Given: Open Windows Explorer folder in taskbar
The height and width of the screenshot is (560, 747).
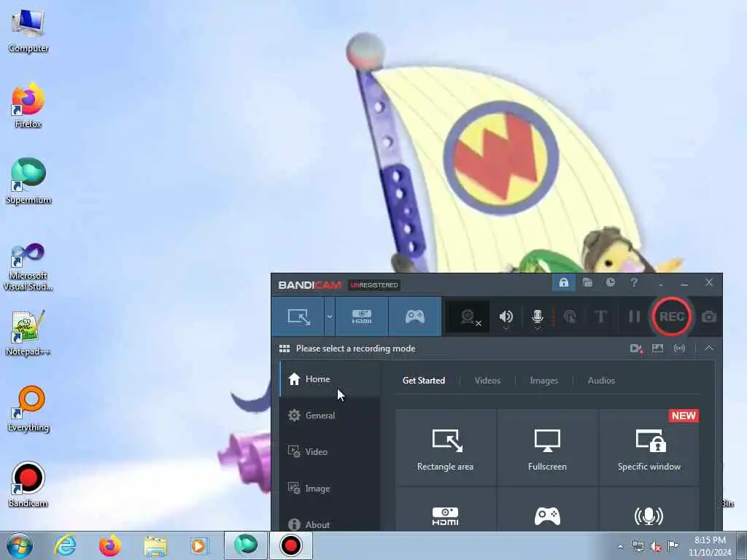Looking at the screenshot, I should point(155,545).
